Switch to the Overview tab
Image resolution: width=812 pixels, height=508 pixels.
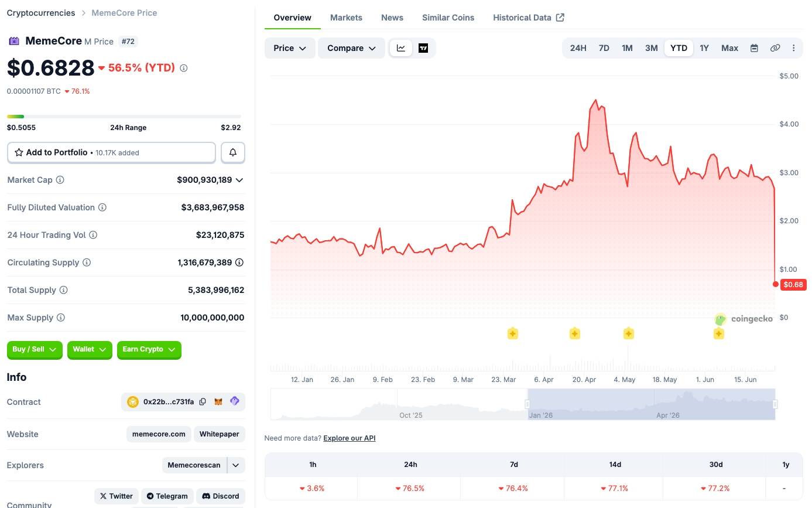[293, 18]
